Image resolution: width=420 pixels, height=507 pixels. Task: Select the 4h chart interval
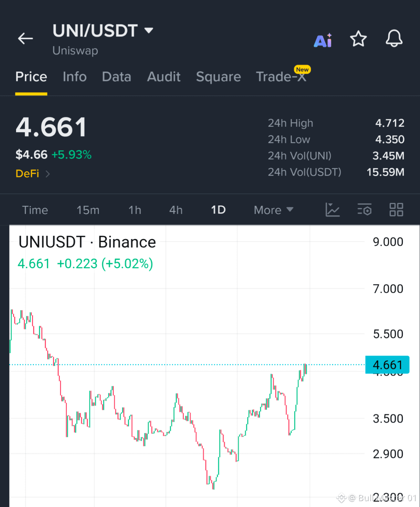176,210
